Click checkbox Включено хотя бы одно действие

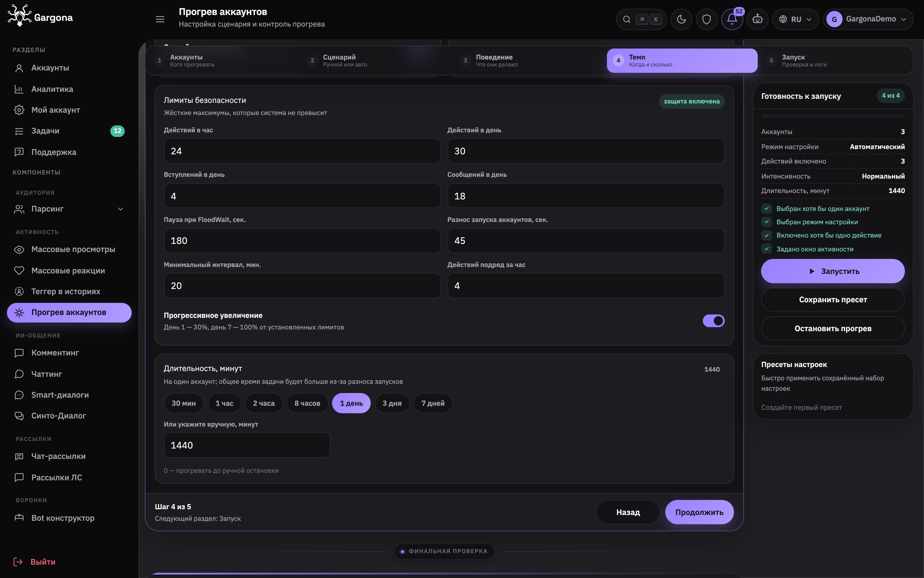[x=766, y=236]
